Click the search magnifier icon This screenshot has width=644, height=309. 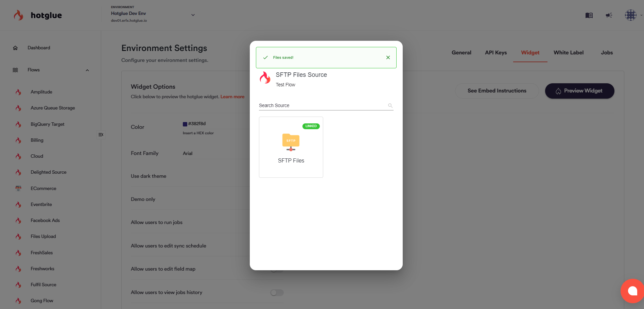pyautogui.click(x=390, y=105)
